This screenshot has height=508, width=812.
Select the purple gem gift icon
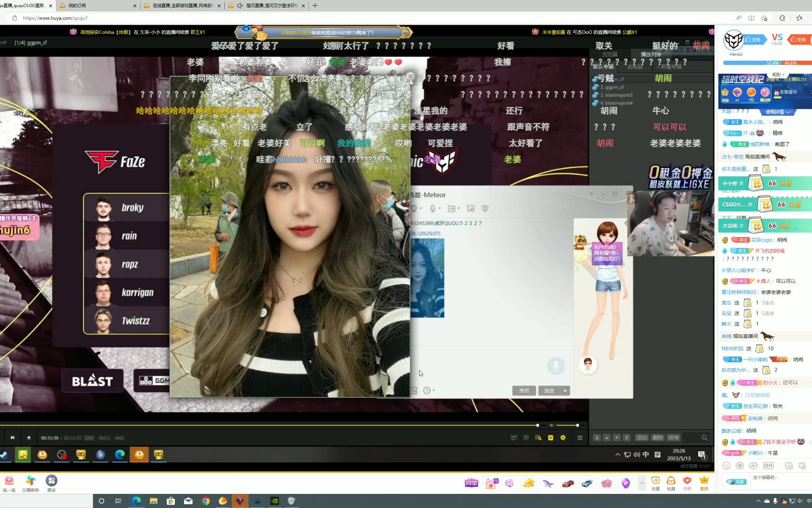(x=625, y=483)
